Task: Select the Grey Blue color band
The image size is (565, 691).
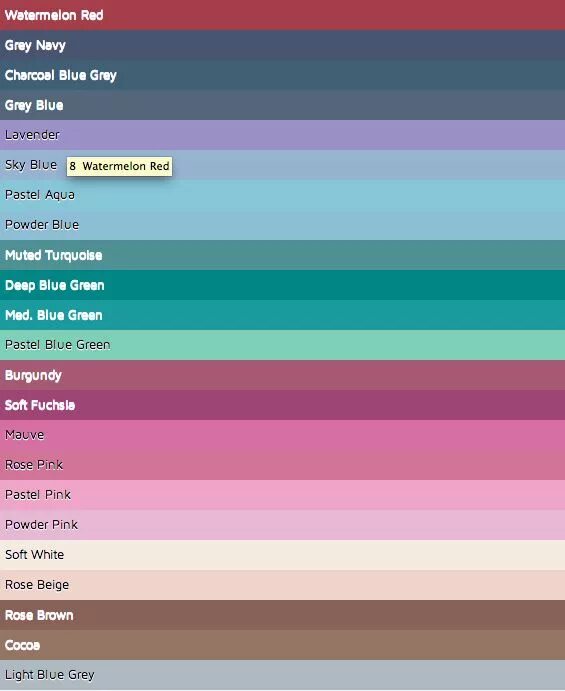Action: pyautogui.click(x=282, y=105)
